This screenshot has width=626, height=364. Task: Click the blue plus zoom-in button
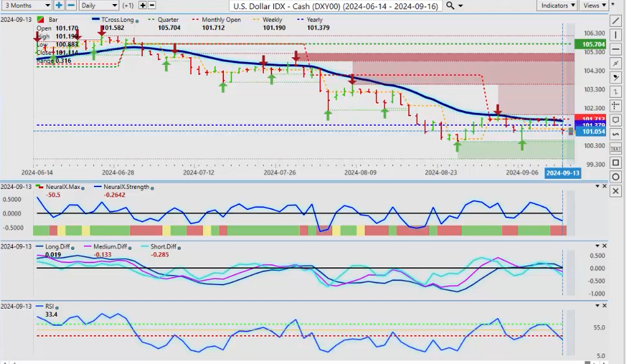(x=59, y=5)
